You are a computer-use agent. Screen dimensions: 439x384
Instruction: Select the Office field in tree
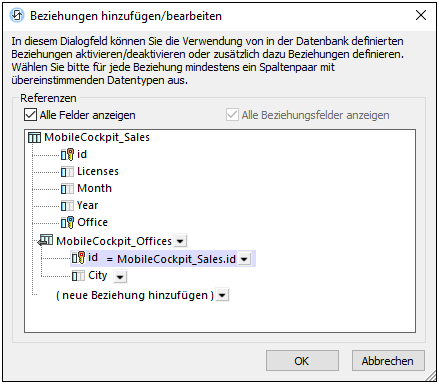[92, 222]
